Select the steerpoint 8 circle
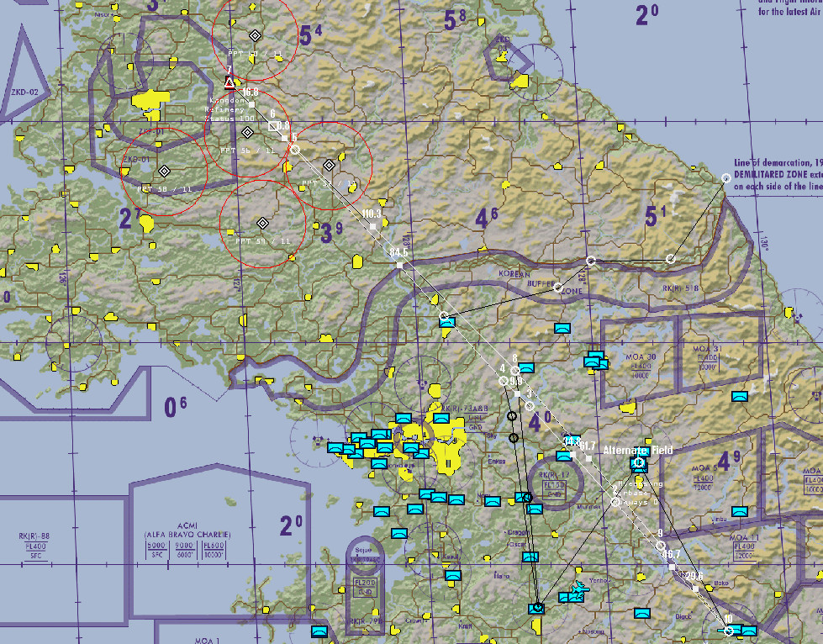 pyautogui.click(x=514, y=371)
